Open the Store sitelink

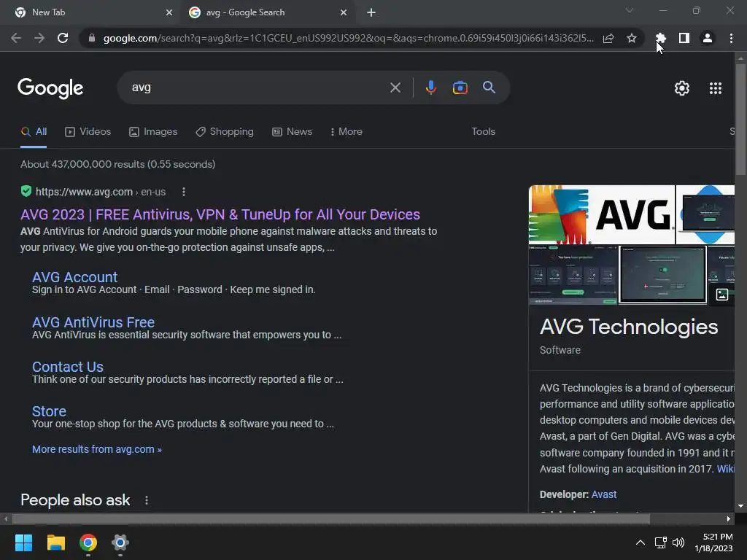tap(49, 411)
